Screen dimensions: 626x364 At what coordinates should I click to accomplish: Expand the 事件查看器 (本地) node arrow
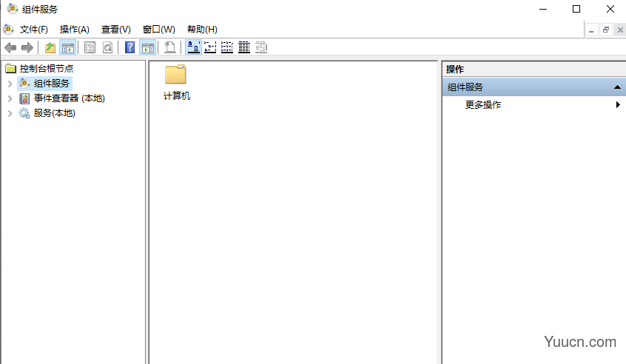10,98
